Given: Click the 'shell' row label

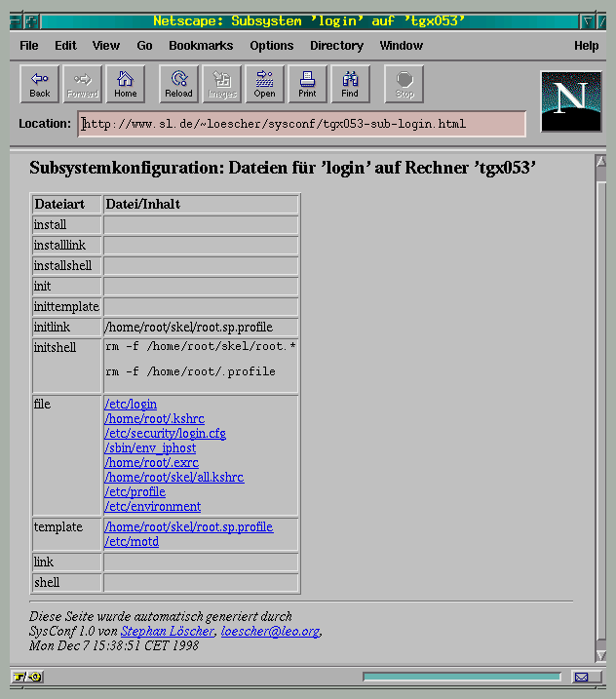Looking at the screenshot, I should point(47,582).
